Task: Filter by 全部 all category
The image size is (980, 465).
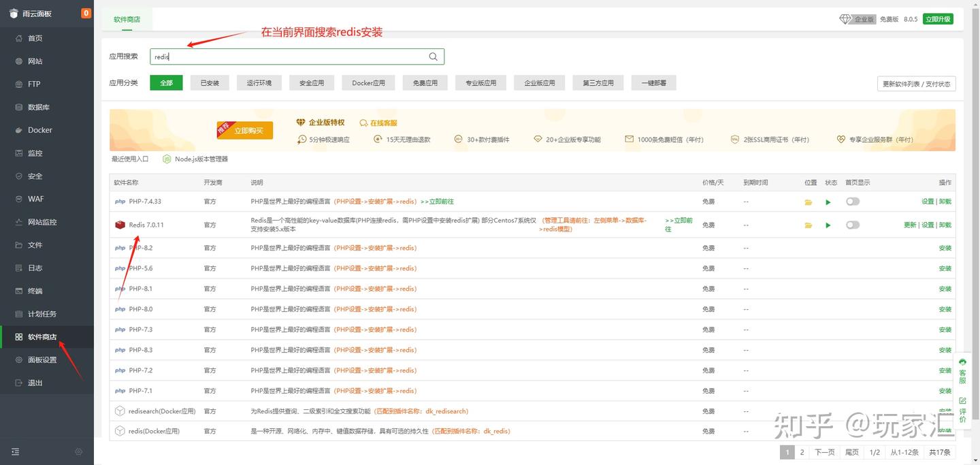Action: coord(167,83)
